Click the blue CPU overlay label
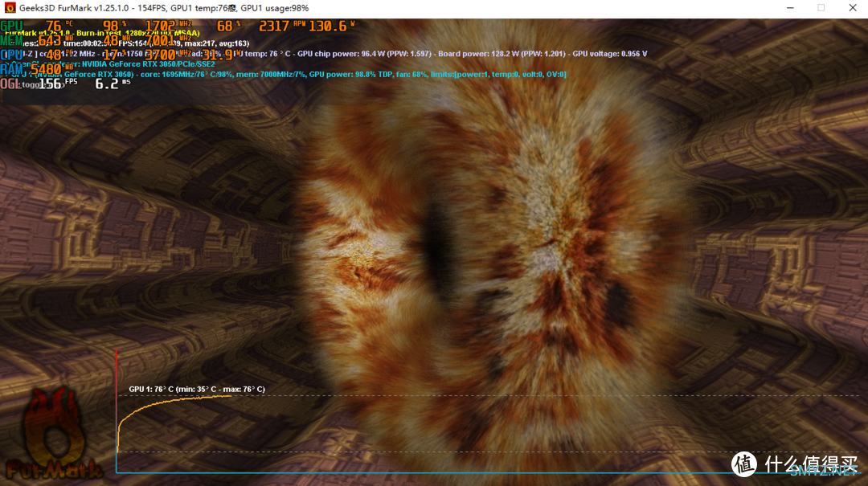Screen dimensions: 868x486 tap(12, 55)
